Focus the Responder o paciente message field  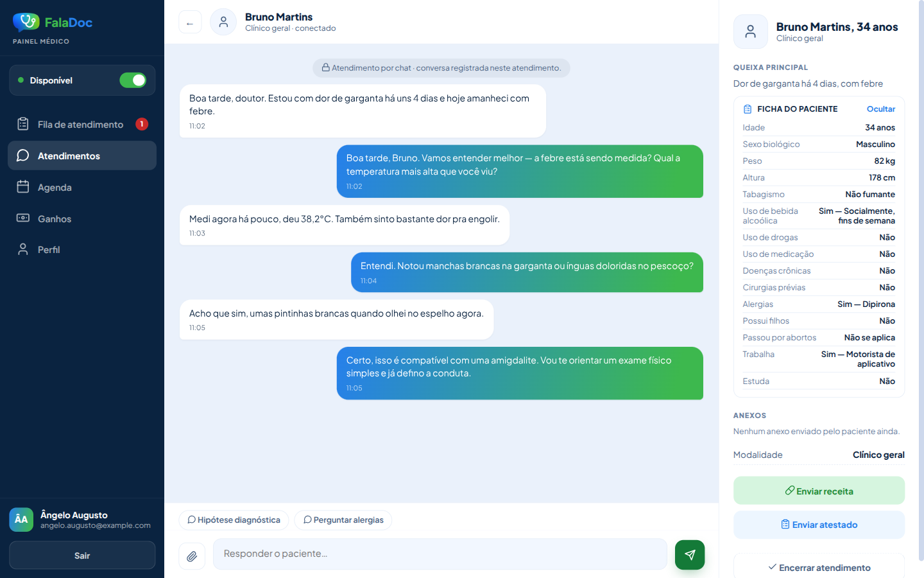(x=440, y=554)
